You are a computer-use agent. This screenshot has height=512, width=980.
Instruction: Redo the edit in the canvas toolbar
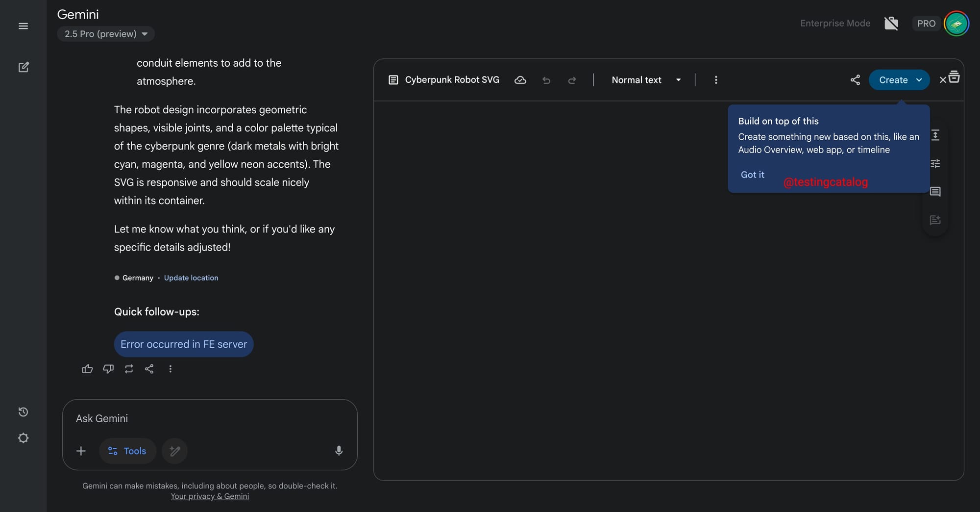(572, 80)
